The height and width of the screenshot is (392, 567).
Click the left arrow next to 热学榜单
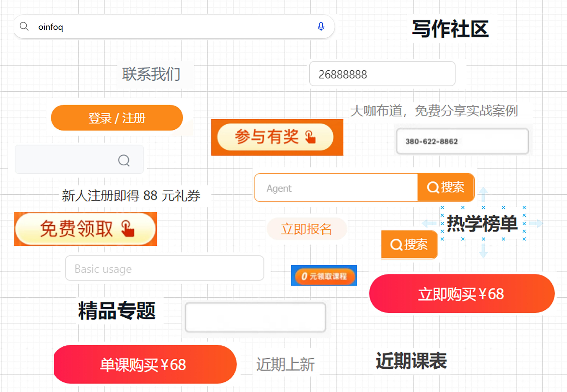[x=429, y=223]
